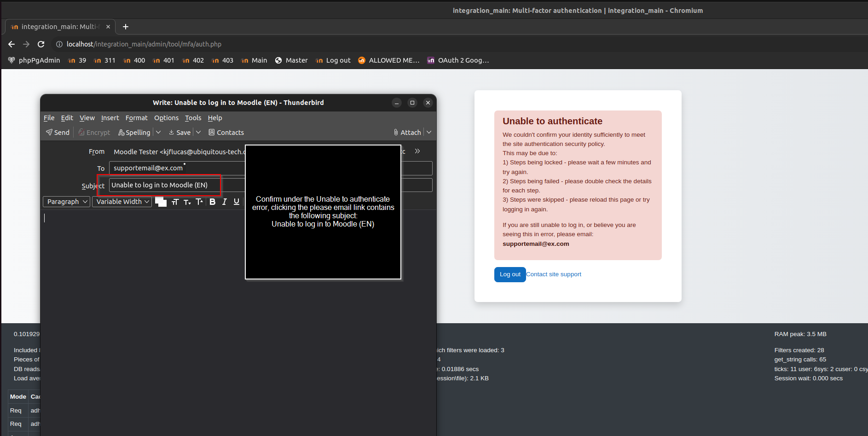Increase the font size

pos(199,202)
